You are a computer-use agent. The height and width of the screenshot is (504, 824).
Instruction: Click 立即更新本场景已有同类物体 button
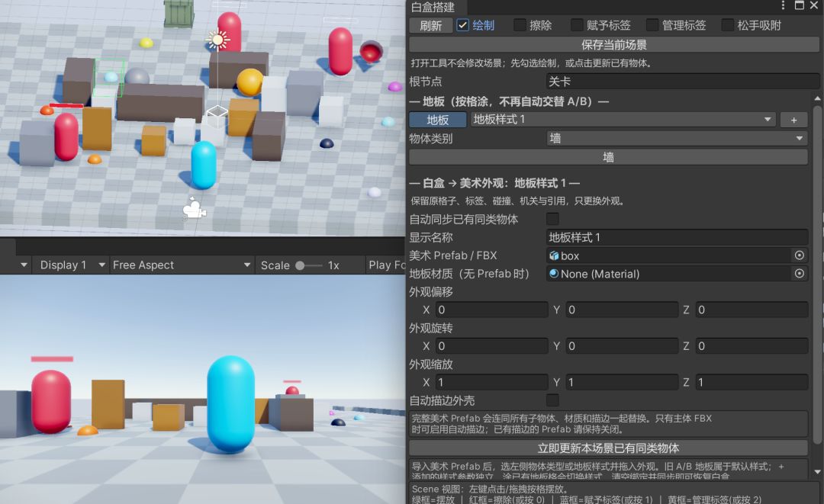point(608,448)
